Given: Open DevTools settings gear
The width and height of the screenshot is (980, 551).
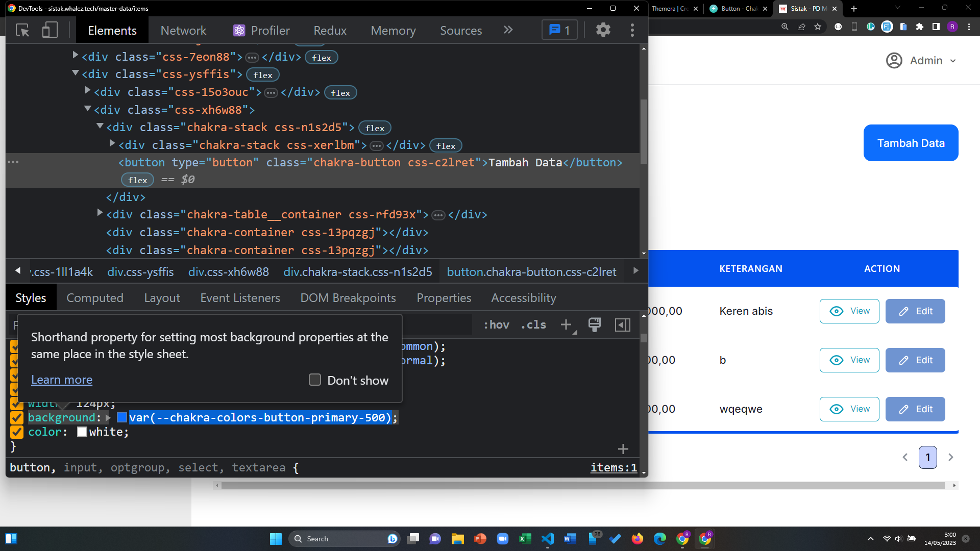Looking at the screenshot, I should click(603, 30).
